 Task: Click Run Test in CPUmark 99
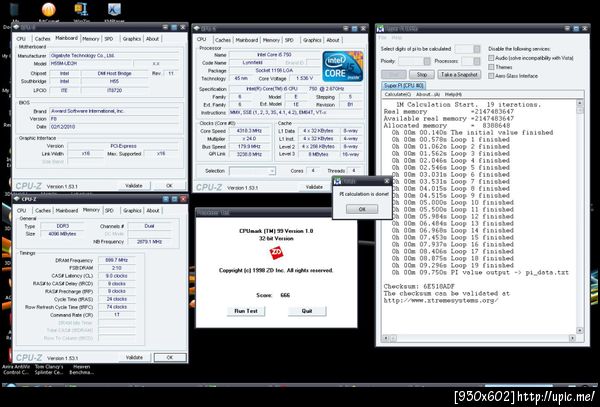pos(246,311)
